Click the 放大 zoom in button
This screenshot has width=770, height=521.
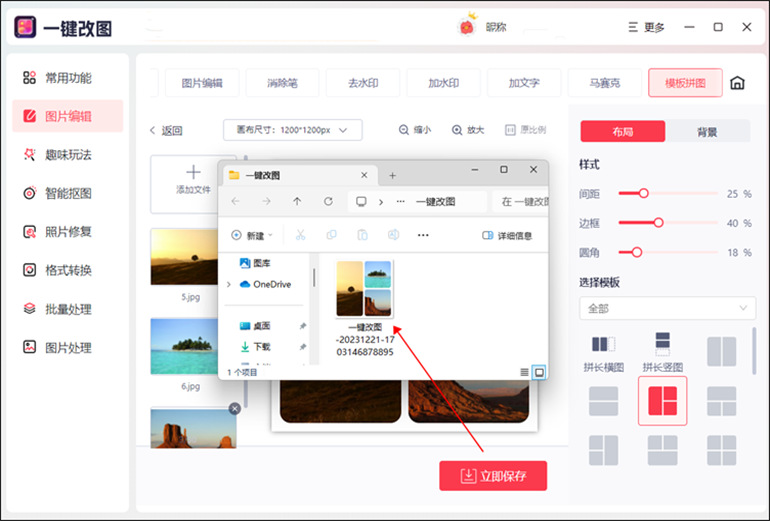point(468,130)
